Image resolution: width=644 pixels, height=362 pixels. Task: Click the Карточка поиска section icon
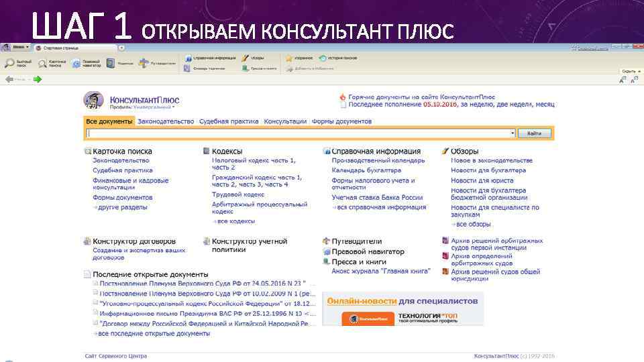point(87,151)
